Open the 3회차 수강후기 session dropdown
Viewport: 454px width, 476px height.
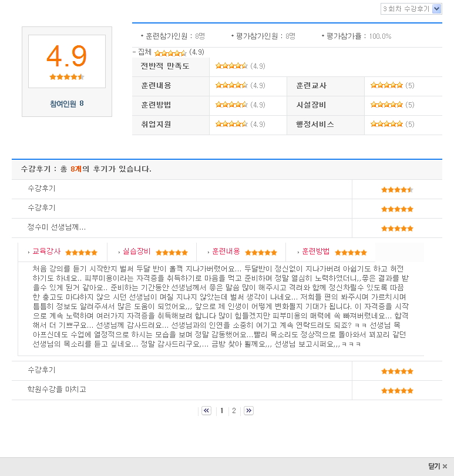pos(411,9)
